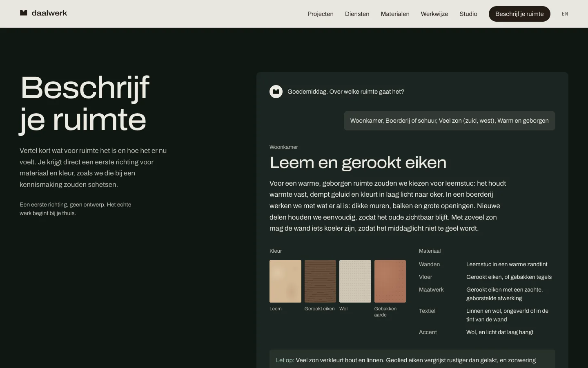Click the Kleur section label
588x368 pixels.
(x=276, y=251)
